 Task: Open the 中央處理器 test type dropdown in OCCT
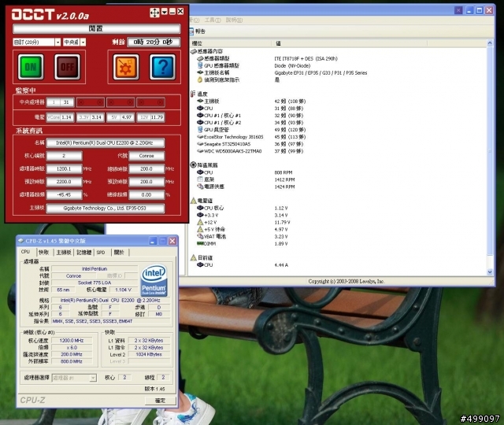(83, 42)
